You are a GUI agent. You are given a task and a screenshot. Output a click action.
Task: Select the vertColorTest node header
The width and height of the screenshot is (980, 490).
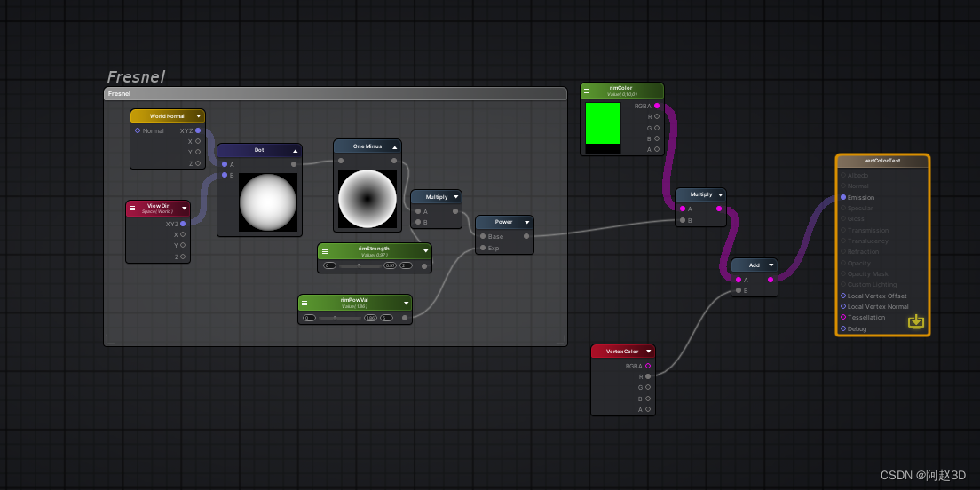[882, 161]
